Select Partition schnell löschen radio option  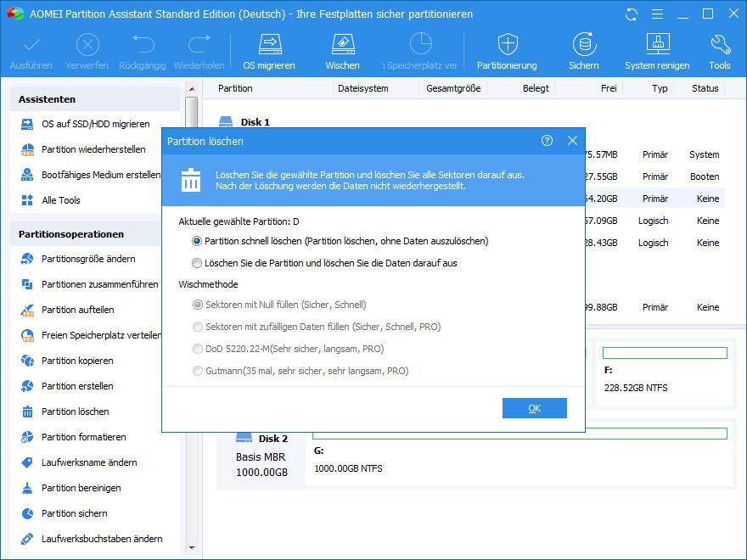click(x=197, y=242)
